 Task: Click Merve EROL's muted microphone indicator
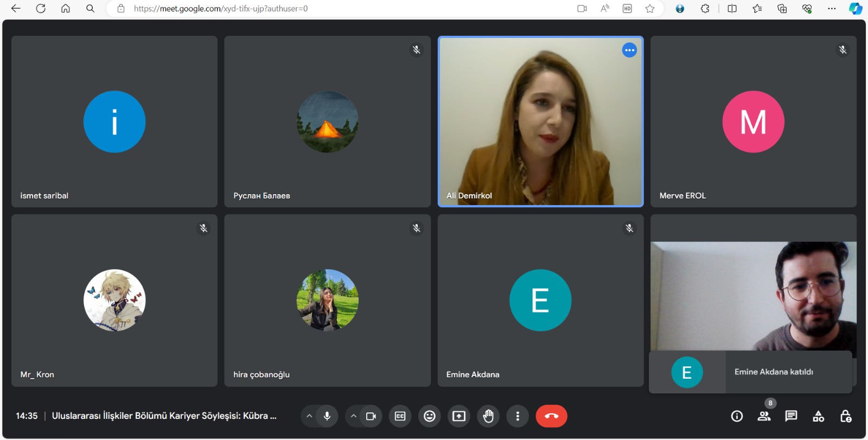pos(843,50)
